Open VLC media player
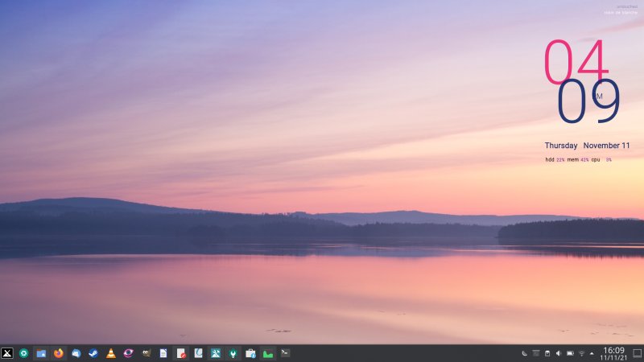Screen dimensions: 644x362 click(111, 353)
